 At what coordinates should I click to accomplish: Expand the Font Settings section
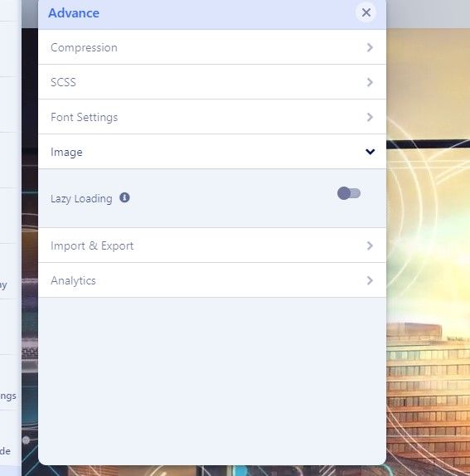(x=212, y=117)
